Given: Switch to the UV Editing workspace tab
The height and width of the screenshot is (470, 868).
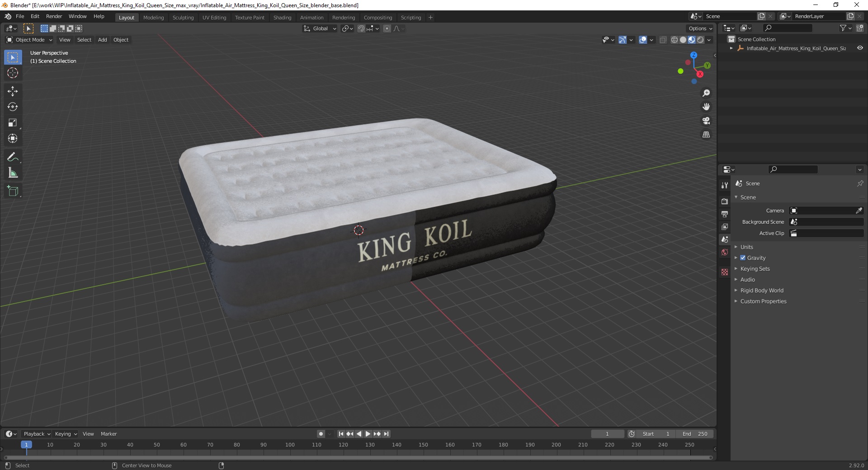Looking at the screenshot, I should [x=214, y=18].
